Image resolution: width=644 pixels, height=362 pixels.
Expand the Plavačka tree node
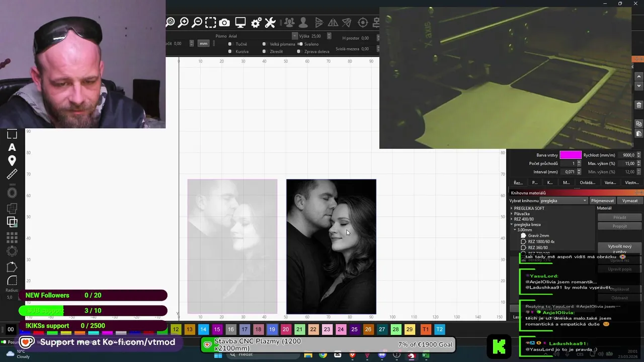[512, 214]
